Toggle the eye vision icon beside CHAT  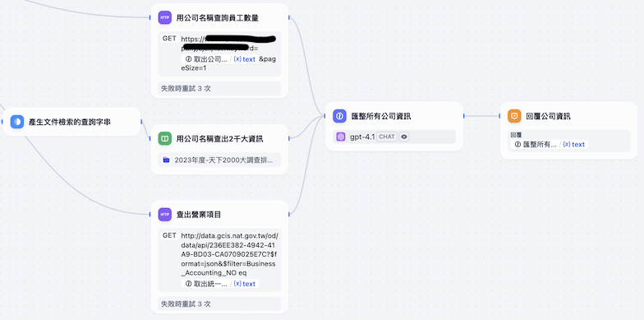pyautogui.click(x=404, y=137)
